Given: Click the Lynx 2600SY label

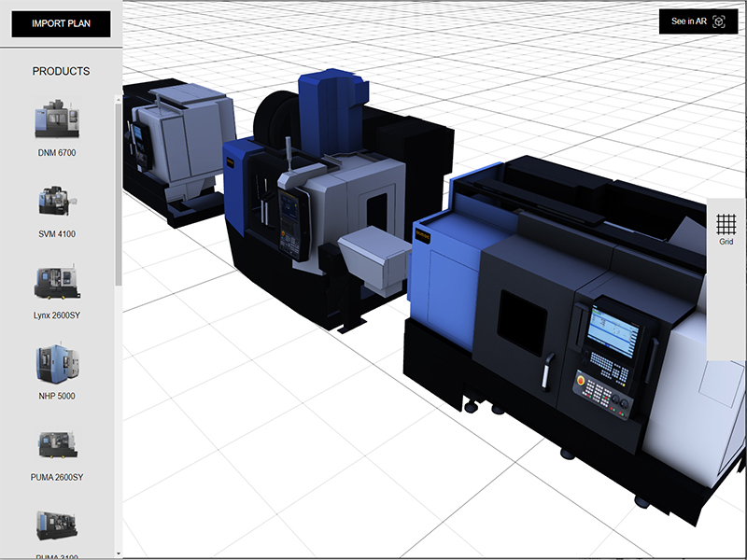Looking at the screenshot, I should point(57,315).
